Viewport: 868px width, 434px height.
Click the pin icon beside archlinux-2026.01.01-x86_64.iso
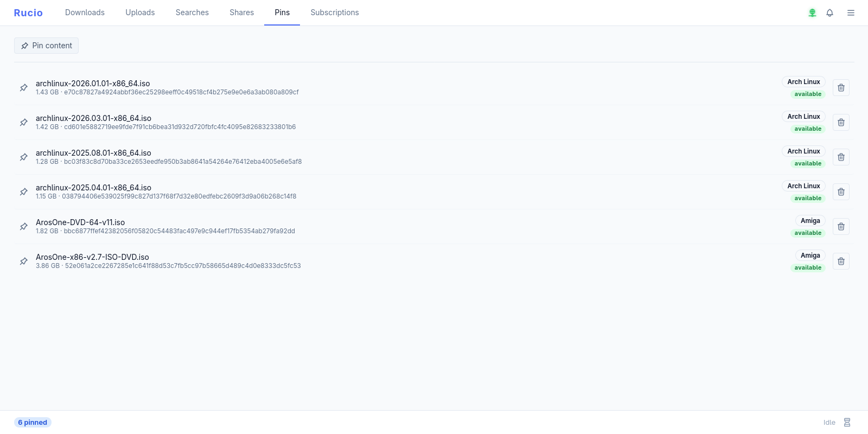(24, 88)
